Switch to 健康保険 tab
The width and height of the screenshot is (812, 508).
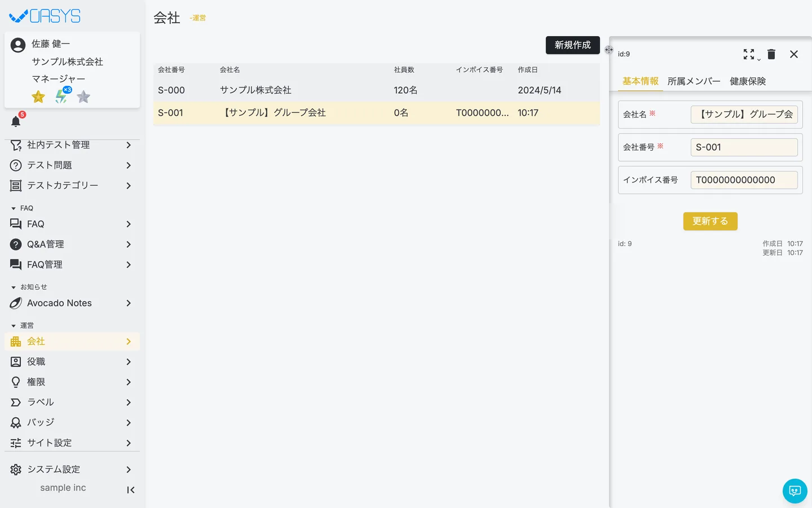[x=748, y=81]
